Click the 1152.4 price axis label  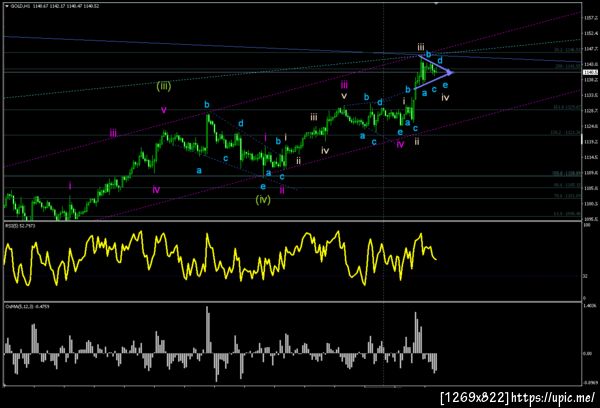click(591, 33)
